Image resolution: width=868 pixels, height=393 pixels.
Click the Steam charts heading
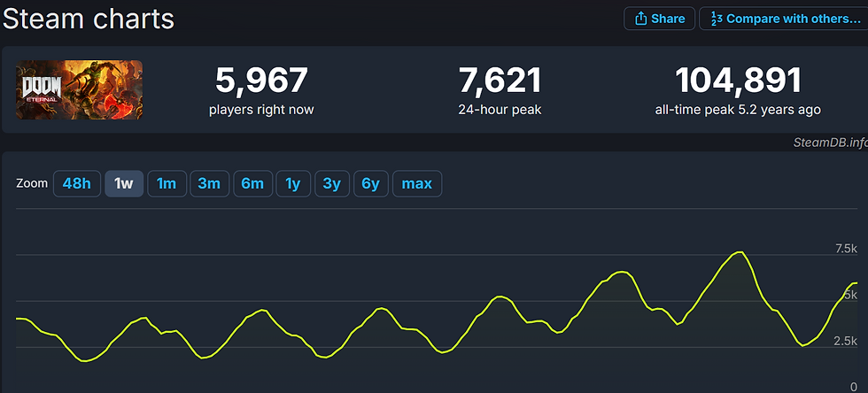89,19
